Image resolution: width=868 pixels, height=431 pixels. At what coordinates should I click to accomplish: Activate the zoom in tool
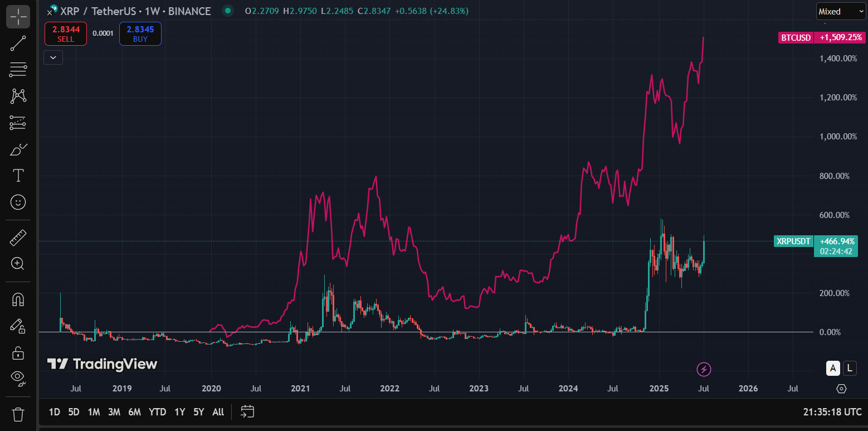coord(18,264)
